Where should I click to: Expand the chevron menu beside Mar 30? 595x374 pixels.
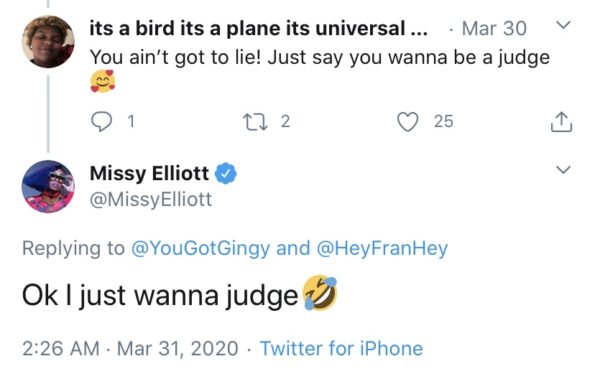563,25
